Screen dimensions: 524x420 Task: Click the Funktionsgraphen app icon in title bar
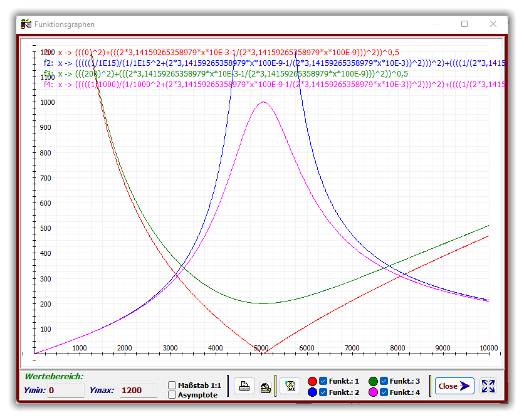(26, 24)
